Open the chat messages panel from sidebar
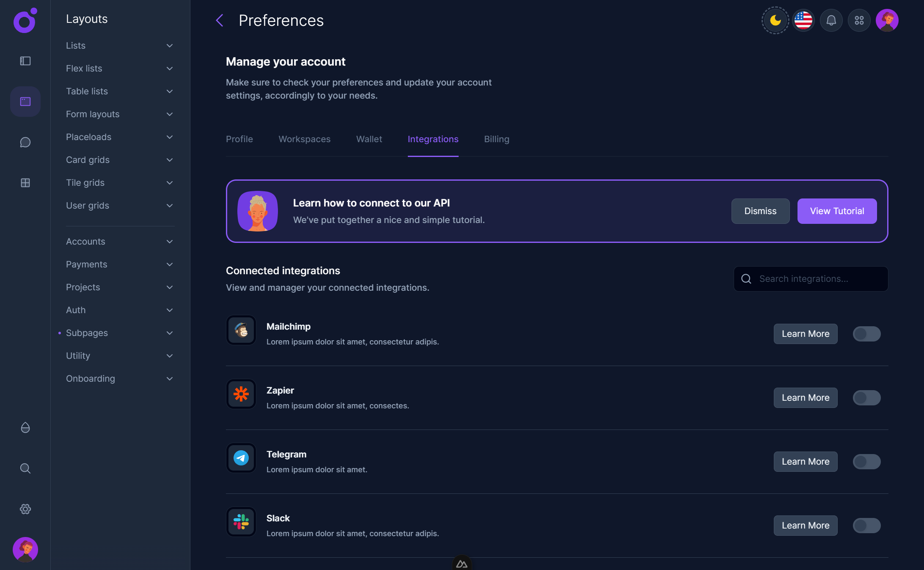The height and width of the screenshot is (570, 924). (x=25, y=142)
